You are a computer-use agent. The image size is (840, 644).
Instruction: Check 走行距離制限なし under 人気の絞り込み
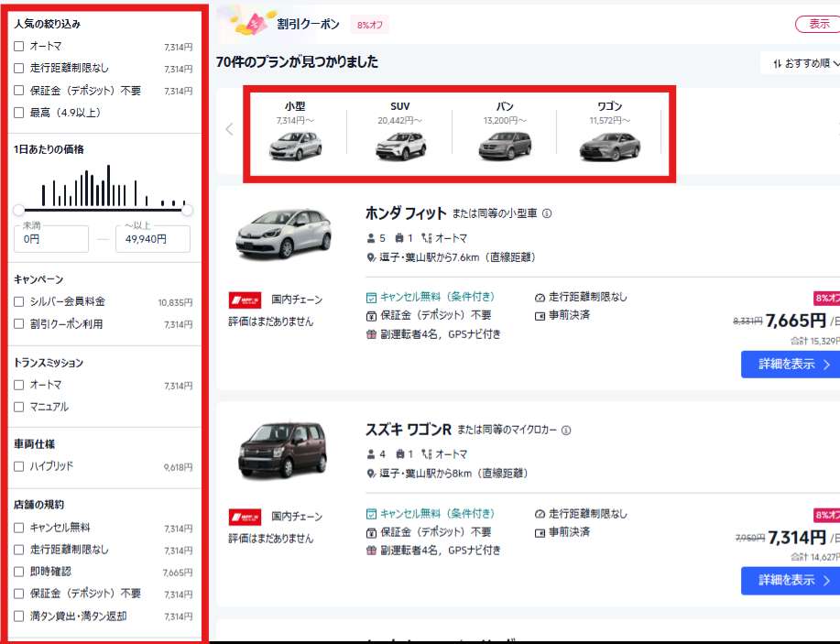[x=18, y=68]
